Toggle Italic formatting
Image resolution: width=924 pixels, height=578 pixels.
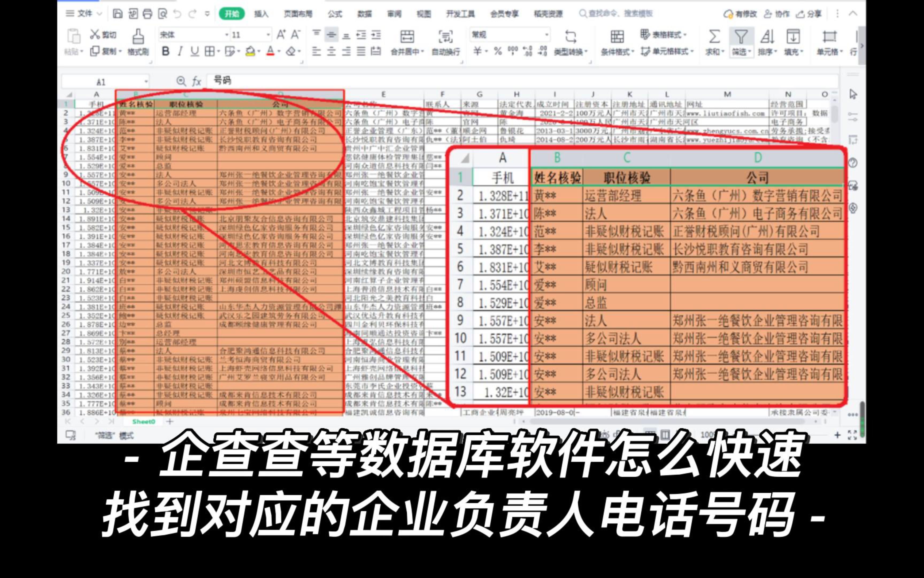click(180, 51)
